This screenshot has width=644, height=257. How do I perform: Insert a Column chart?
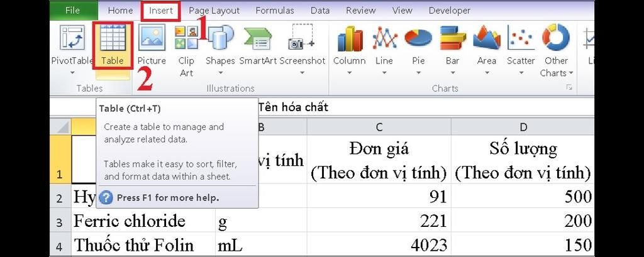click(349, 45)
